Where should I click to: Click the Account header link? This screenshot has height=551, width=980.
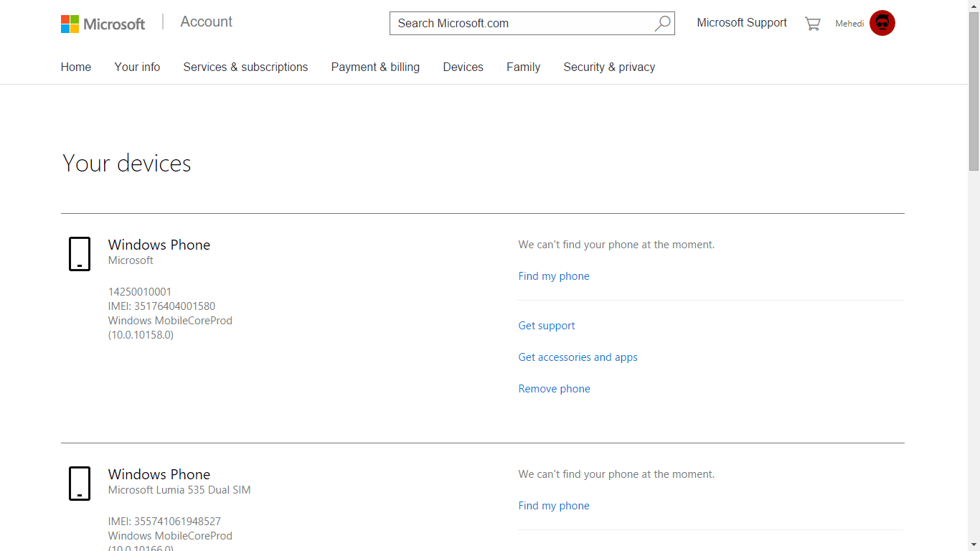(206, 22)
